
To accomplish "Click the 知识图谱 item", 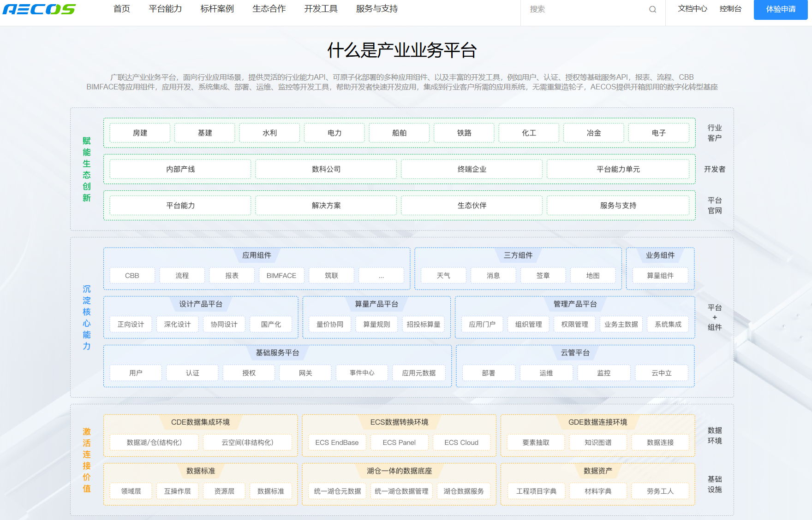I will (598, 443).
